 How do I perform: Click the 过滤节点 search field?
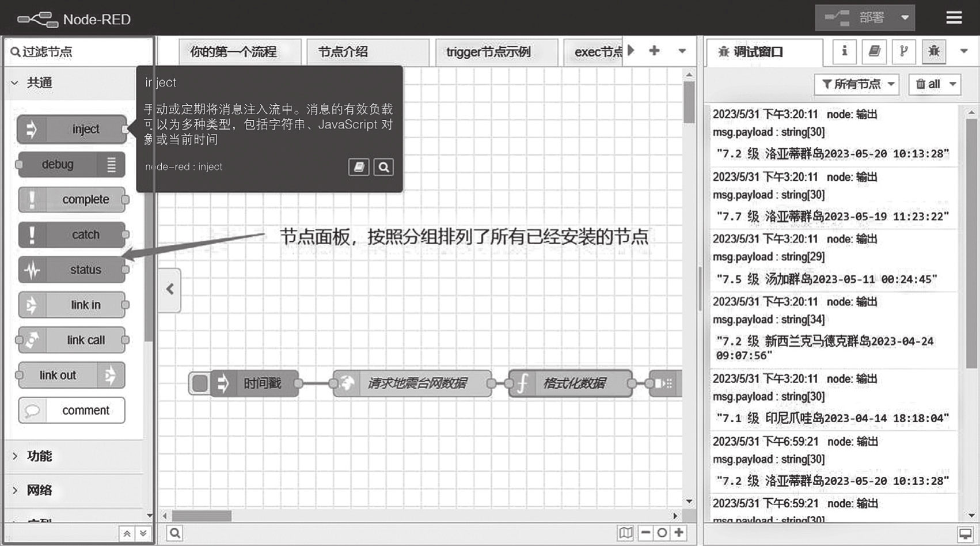(x=79, y=52)
